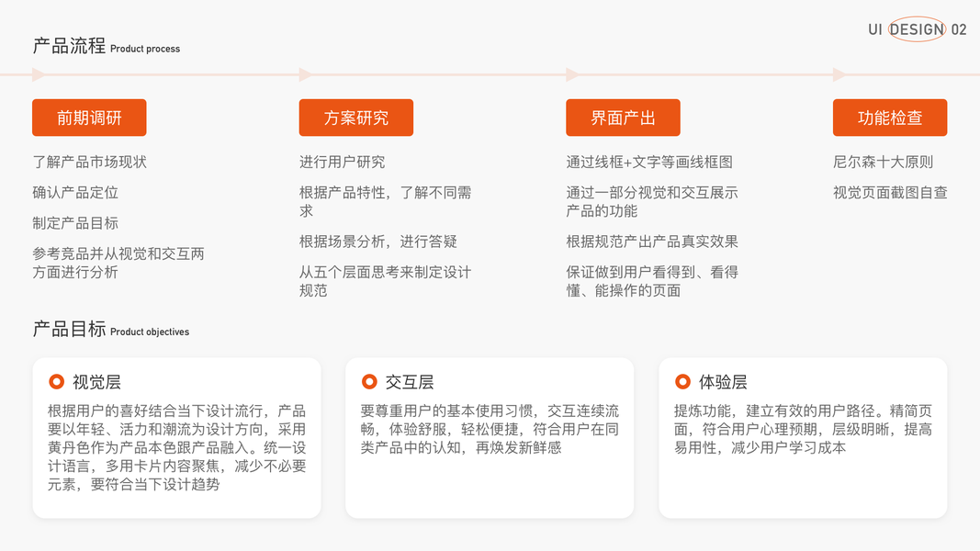This screenshot has width=980, height=551.
Task: Click the text 保证做到用户看得到、看得懂、能操作的页面
Action: coord(652,281)
